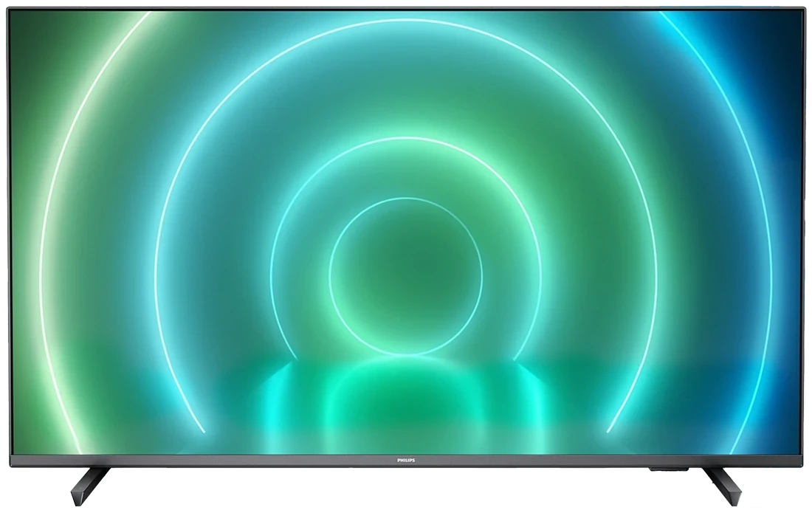The height and width of the screenshot is (513, 812).
Task: Click the top of the innermost neon circle
Action: click(x=405, y=199)
